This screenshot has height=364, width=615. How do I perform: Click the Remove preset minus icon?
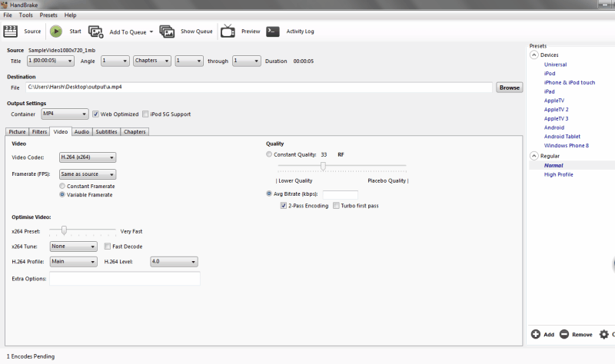coord(564,334)
